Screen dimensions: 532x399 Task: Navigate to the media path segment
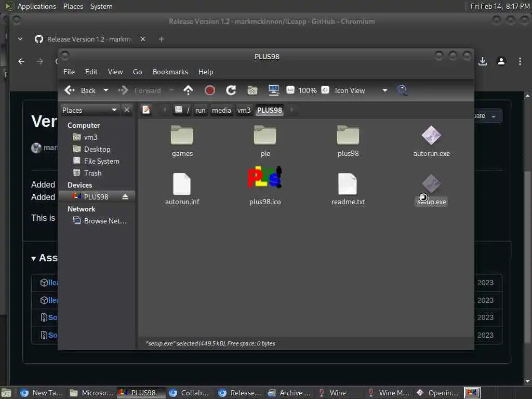pyautogui.click(x=221, y=110)
